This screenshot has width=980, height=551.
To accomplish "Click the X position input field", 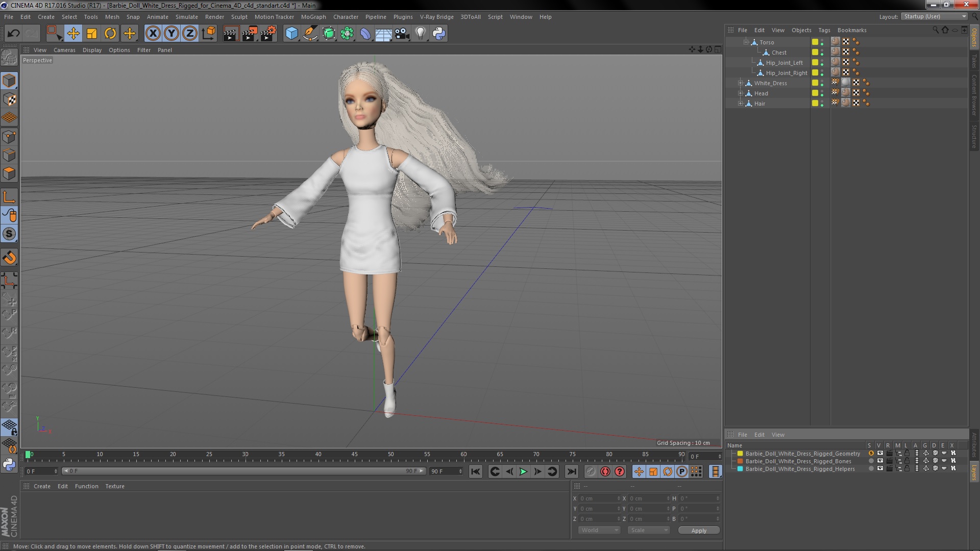I will (600, 498).
